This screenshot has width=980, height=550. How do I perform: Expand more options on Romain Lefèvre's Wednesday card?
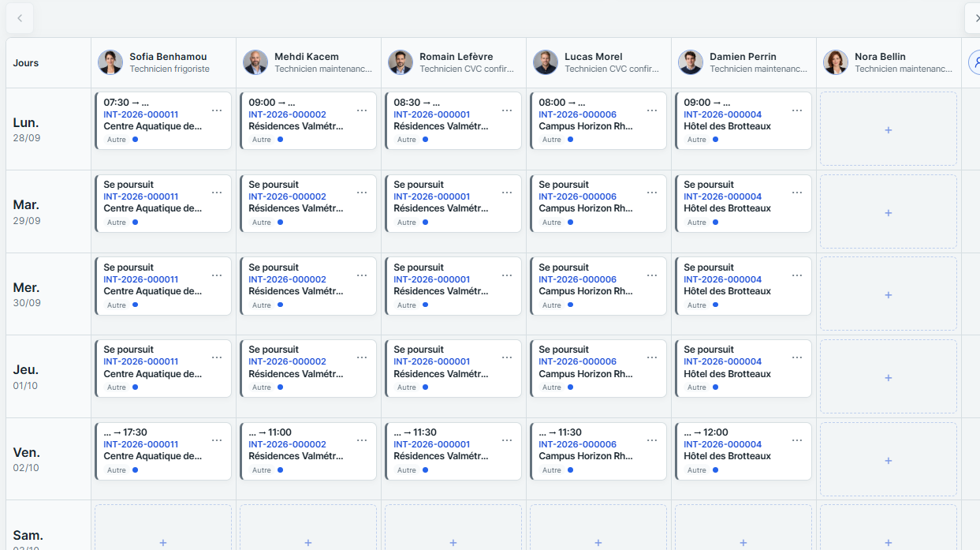click(x=507, y=275)
